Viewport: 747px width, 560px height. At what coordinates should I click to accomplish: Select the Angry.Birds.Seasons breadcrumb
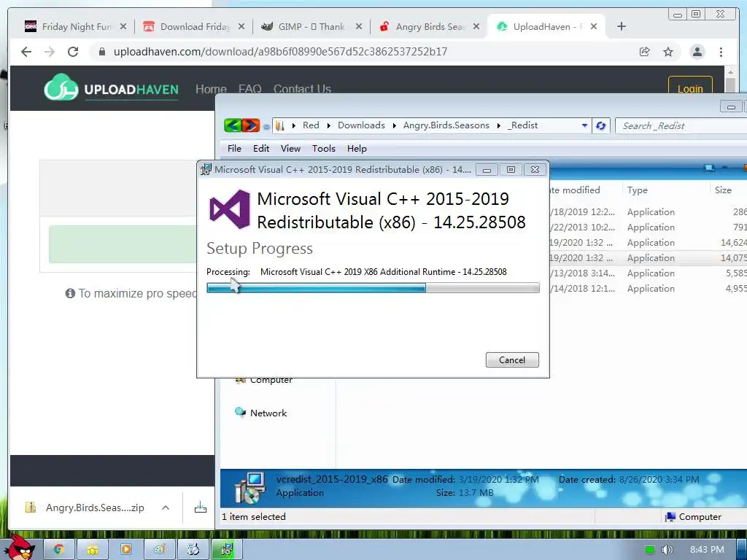tap(446, 125)
